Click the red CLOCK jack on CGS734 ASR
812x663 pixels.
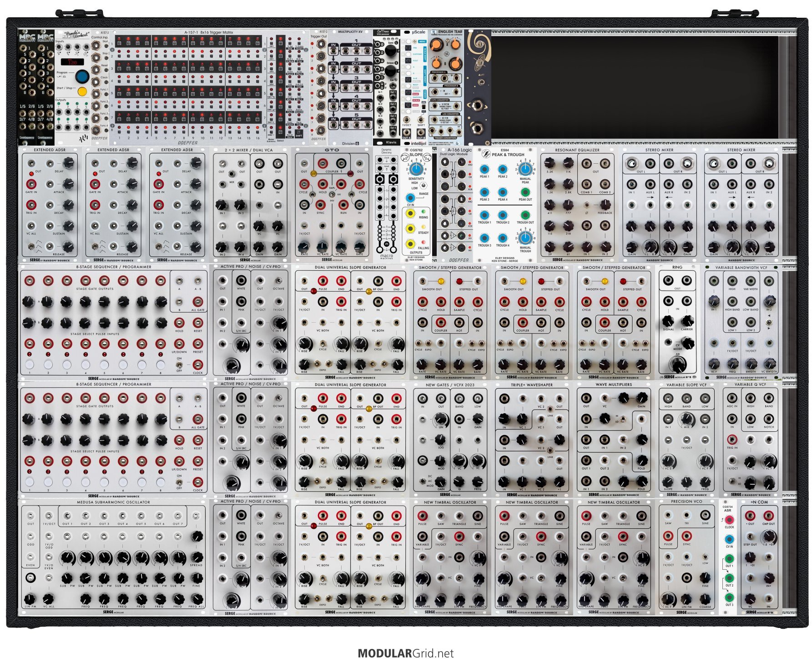(729, 519)
